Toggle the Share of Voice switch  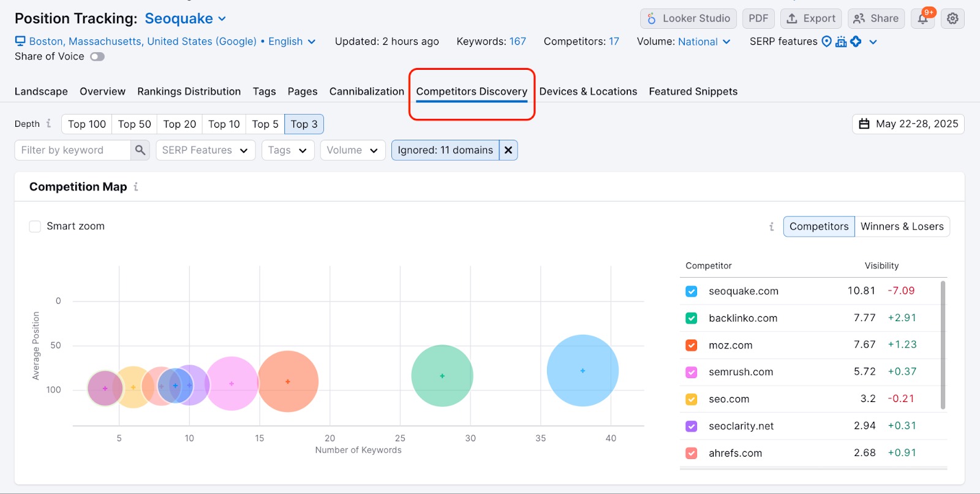[97, 57]
